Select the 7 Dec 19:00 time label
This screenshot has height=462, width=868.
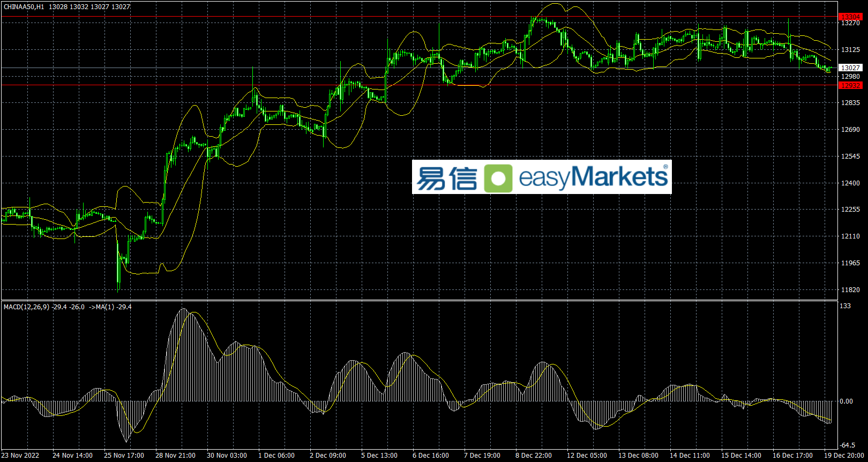point(482,456)
